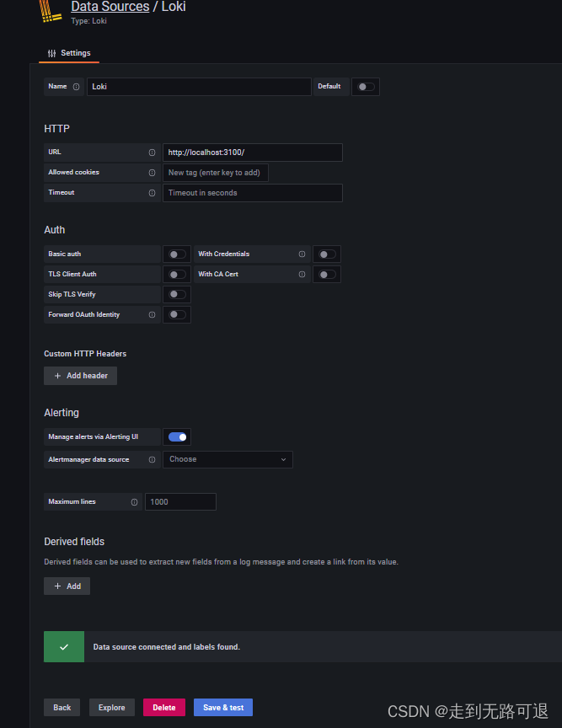Viewport: 562px width, 728px height.
Task: Click the Save & test button
Action: [223, 707]
